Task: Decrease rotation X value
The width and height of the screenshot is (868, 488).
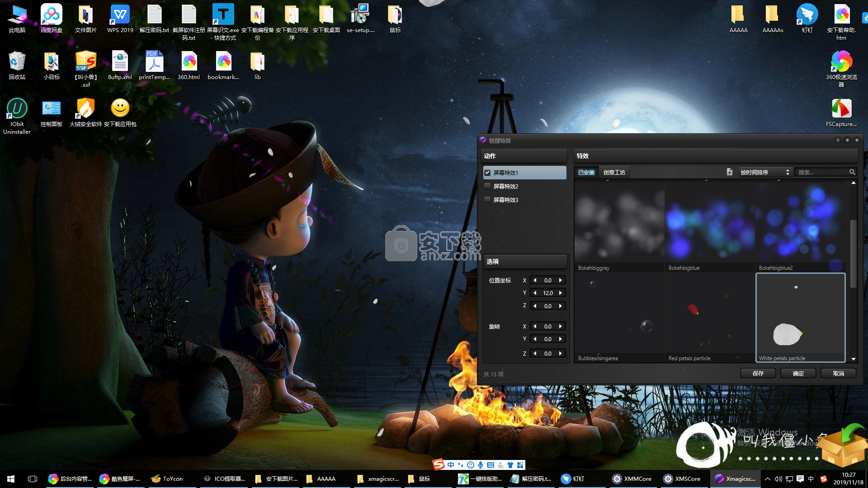Action: (x=535, y=326)
